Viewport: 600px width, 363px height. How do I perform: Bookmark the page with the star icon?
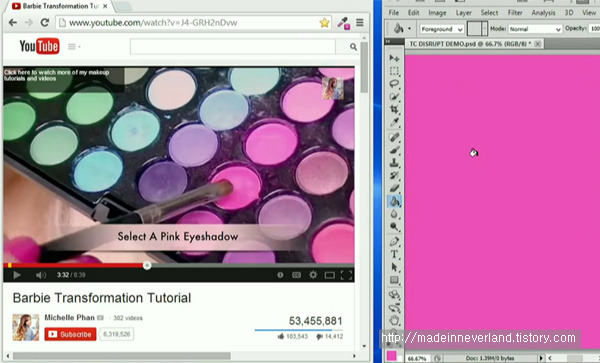tap(324, 23)
